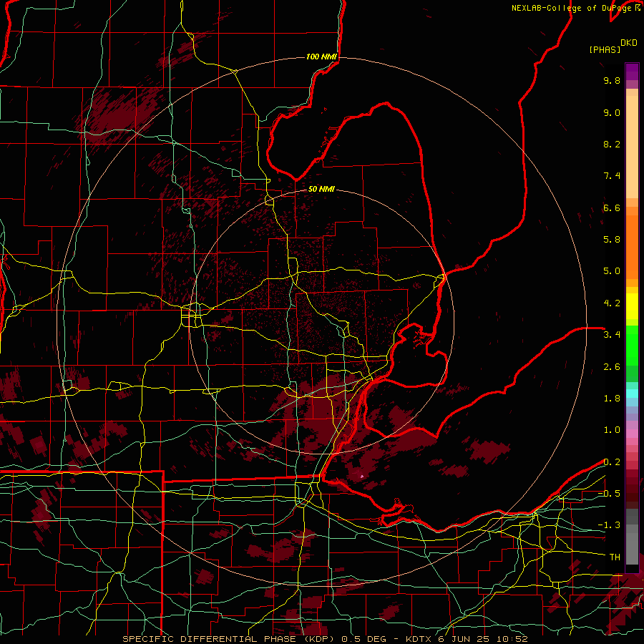Select the 1.0 scale value
The width and height of the screenshot is (644, 644).
pyautogui.click(x=612, y=430)
